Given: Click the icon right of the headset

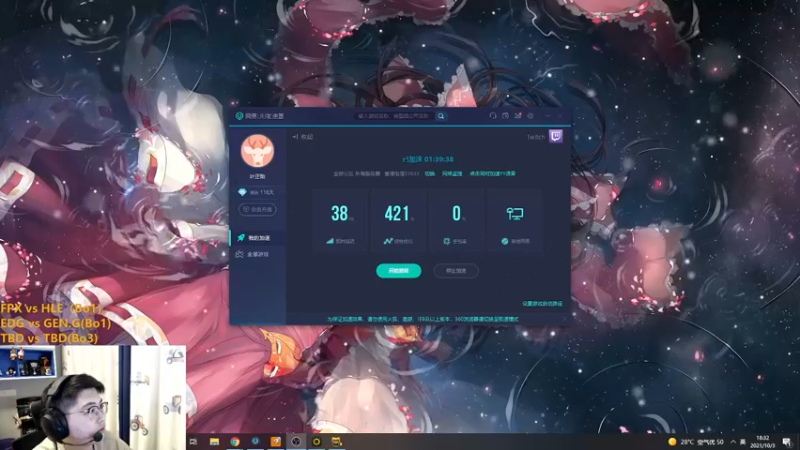Looking at the screenshot, I should coord(506,116).
